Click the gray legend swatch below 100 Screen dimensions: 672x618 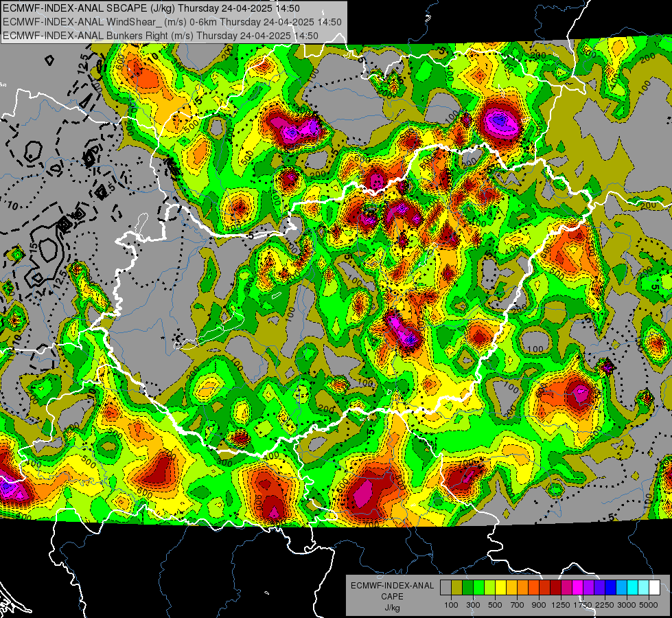coord(445,587)
